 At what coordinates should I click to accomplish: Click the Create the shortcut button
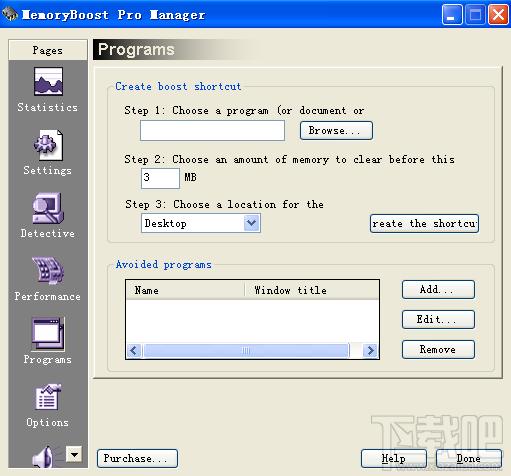coord(424,223)
